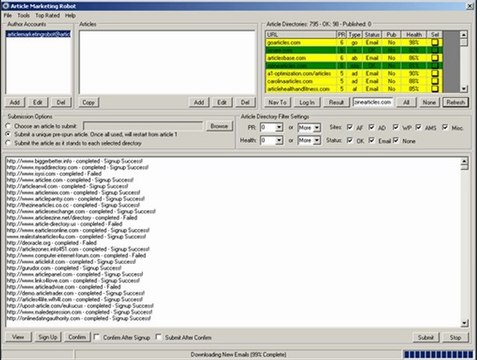Click the Refresh button

[456, 102]
